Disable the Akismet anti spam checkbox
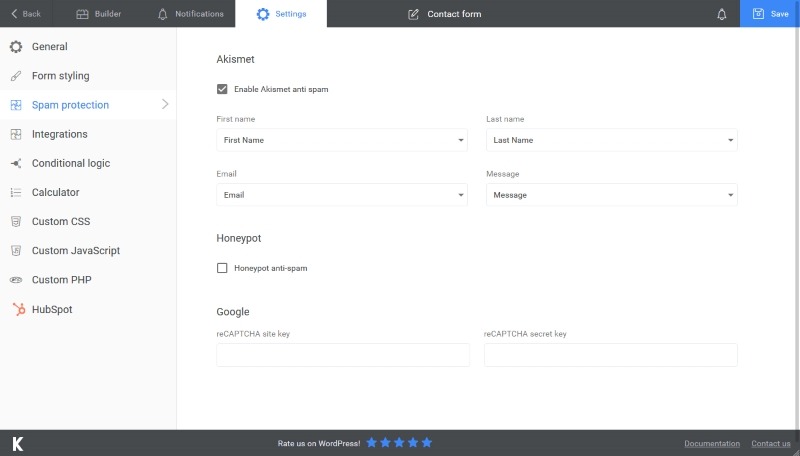Viewport: 800px width, 456px height. click(222, 89)
